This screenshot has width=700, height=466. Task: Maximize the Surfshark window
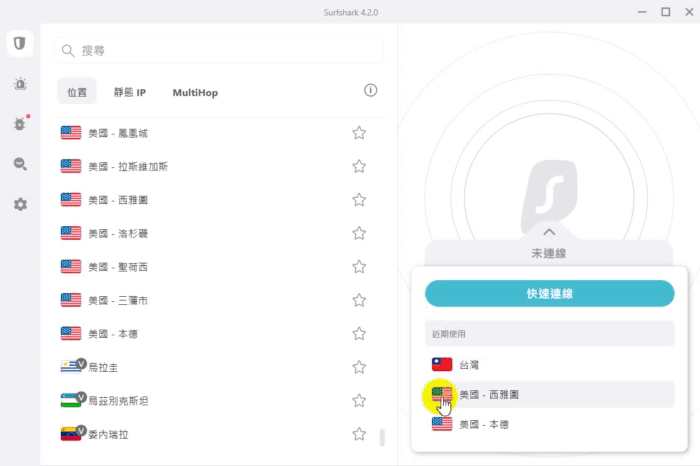point(666,12)
